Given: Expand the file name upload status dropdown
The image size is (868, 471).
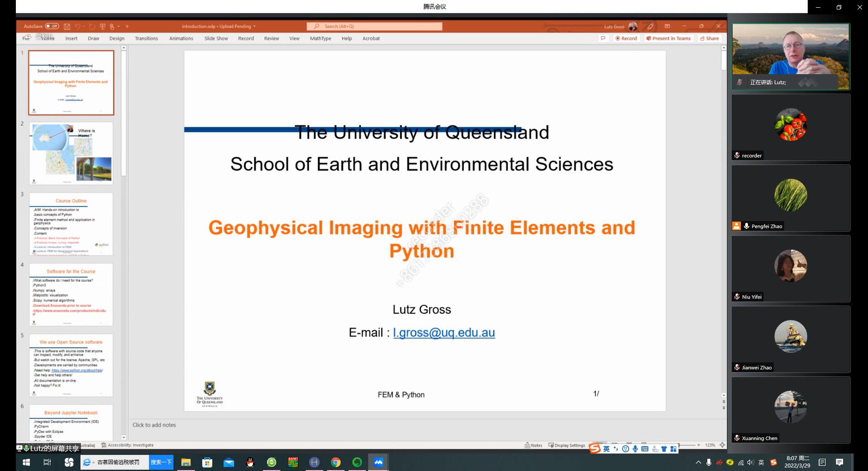Looking at the screenshot, I should coord(254,26).
